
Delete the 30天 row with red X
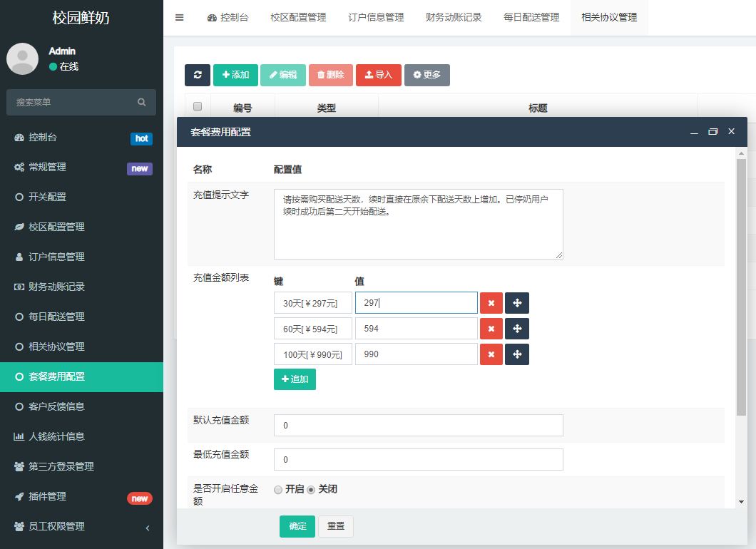(x=491, y=303)
